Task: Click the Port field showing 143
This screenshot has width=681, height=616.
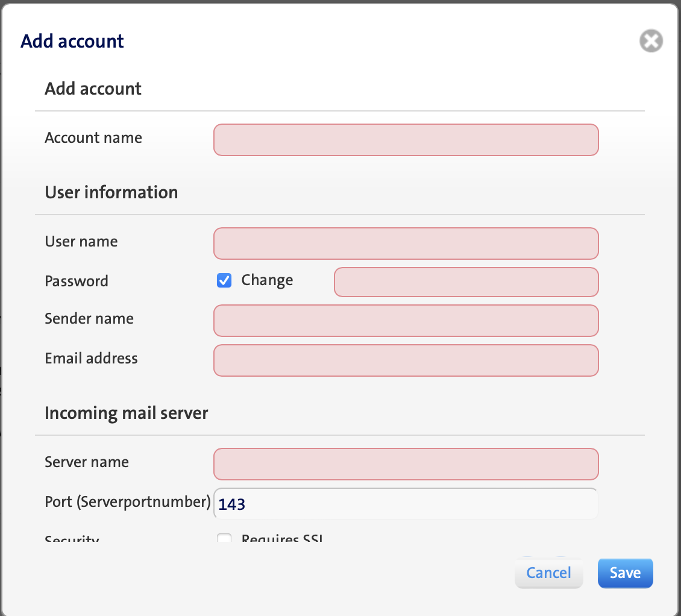Action: coord(406,504)
